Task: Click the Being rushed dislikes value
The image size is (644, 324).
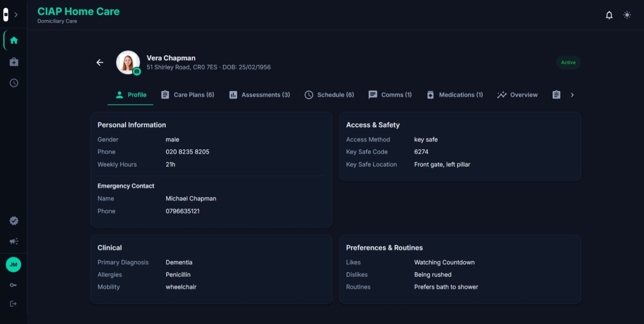Action: click(x=433, y=275)
